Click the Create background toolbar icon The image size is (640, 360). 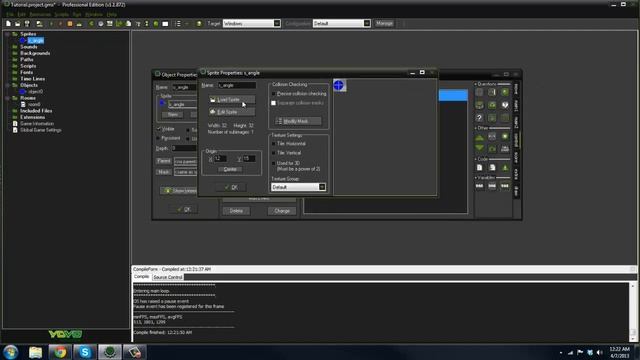pyautogui.click(x=109, y=24)
